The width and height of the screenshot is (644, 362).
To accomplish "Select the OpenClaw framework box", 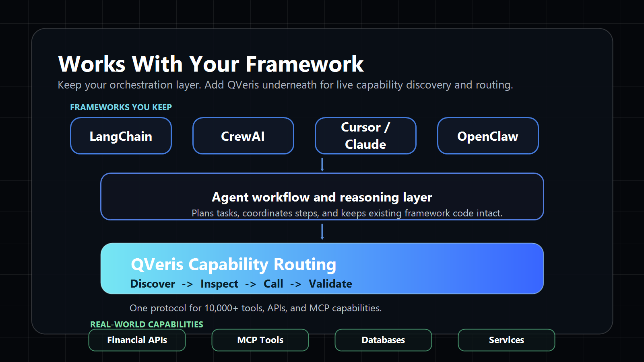I will 488,136.
